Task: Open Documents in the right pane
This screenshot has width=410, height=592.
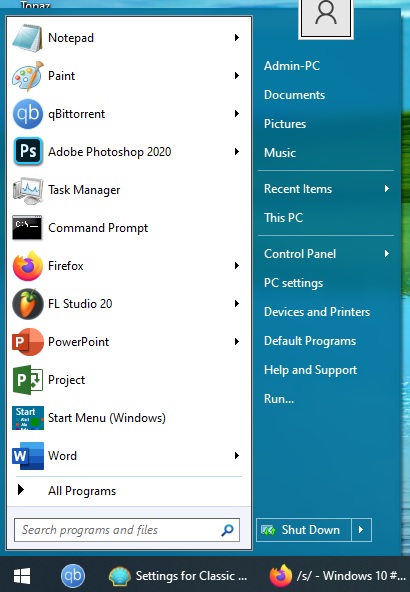Action: point(294,95)
